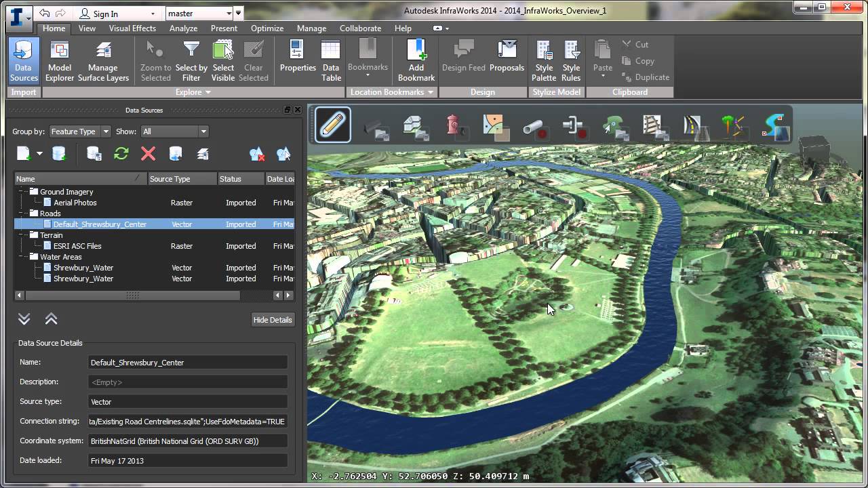Switch to the Collaborate ribbon tab

(360, 28)
